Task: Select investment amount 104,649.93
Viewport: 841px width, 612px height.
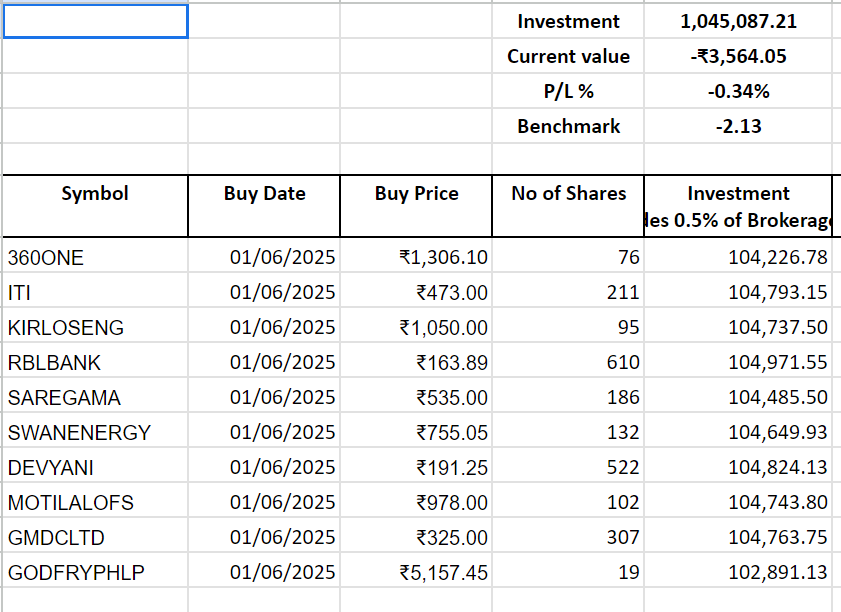Action: pos(738,432)
